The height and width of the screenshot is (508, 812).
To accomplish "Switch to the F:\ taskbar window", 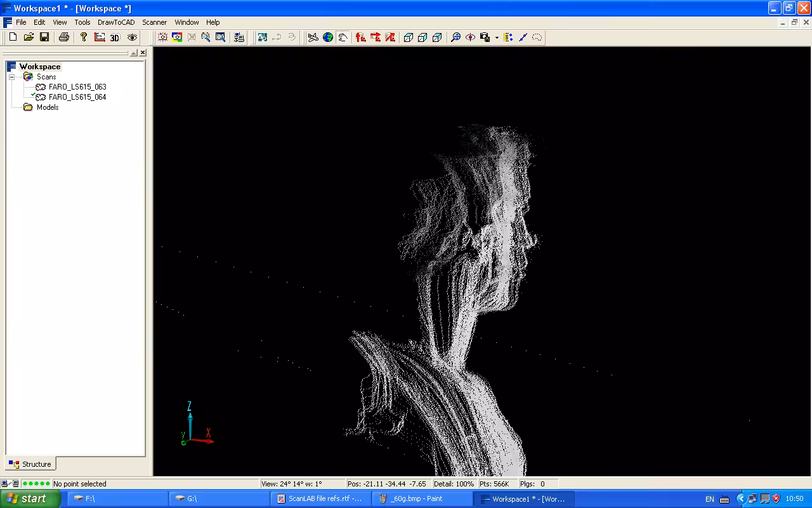I will point(117,498).
